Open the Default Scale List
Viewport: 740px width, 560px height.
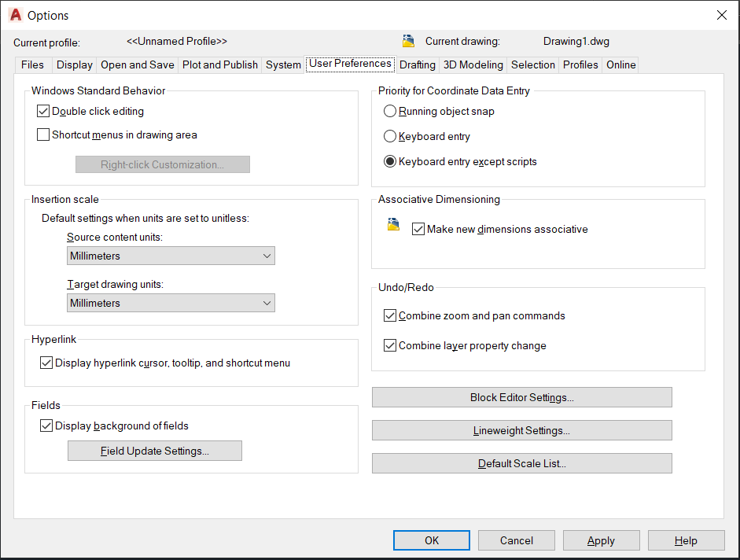tap(521, 463)
